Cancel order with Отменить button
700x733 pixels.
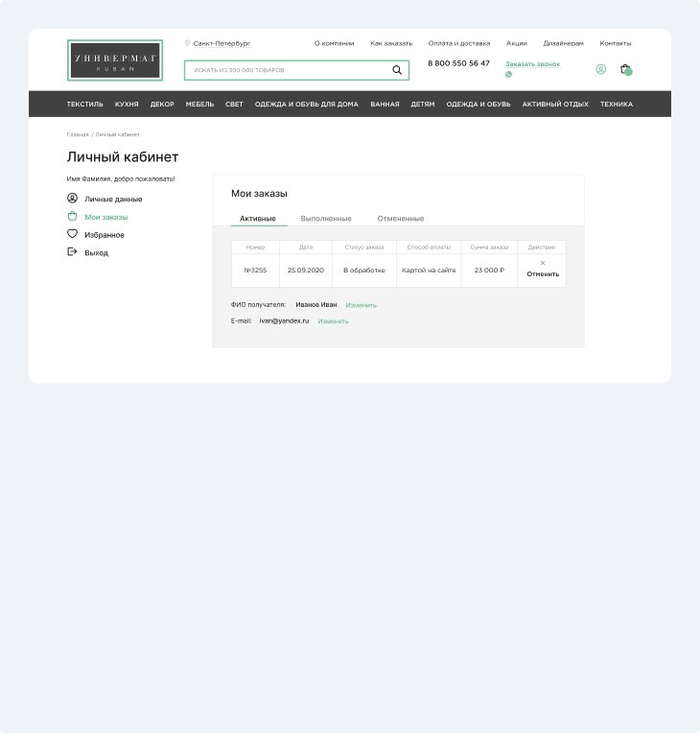(543, 274)
